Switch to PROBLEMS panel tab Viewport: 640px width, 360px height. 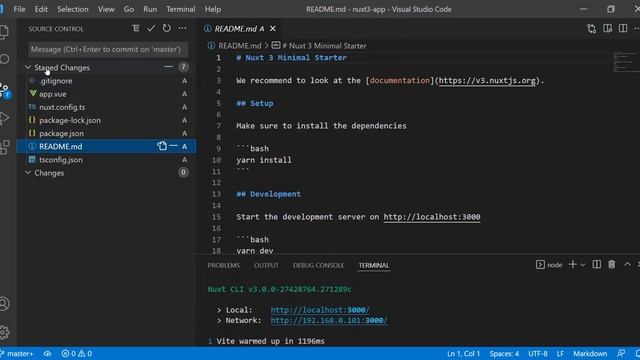(x=224, y=265)
